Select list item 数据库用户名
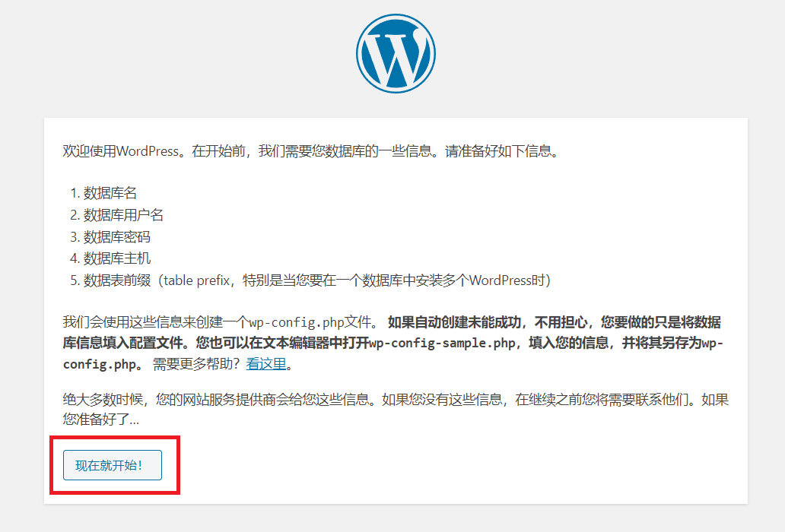This screenshot has width=785, height=532. [123, 215]
